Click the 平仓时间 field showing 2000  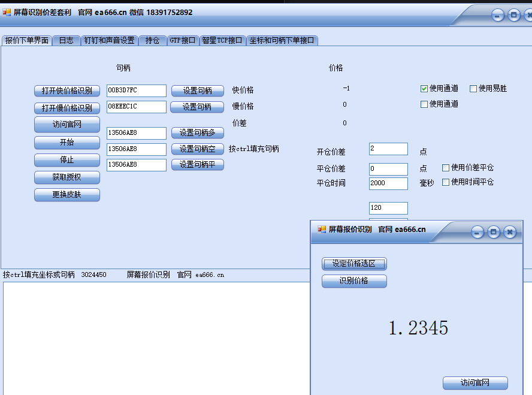[388, 183]
